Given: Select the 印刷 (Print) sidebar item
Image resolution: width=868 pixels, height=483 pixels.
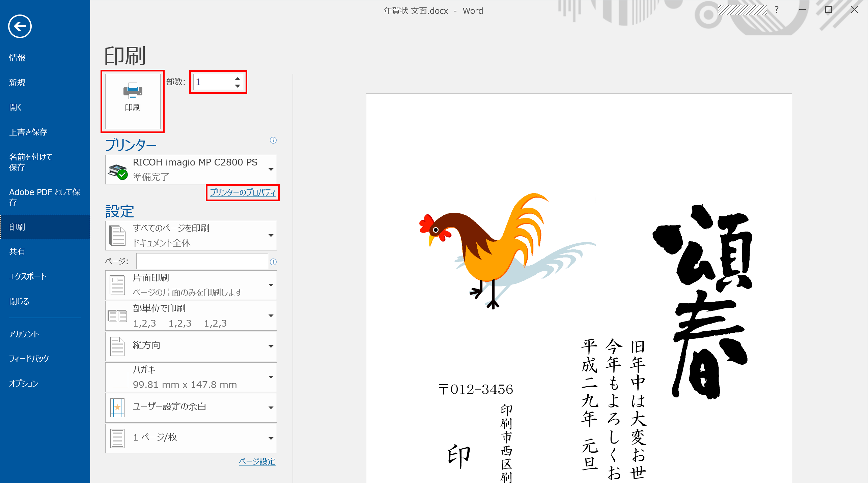Looking at the screenshot, I should click(x=45, y=227).
